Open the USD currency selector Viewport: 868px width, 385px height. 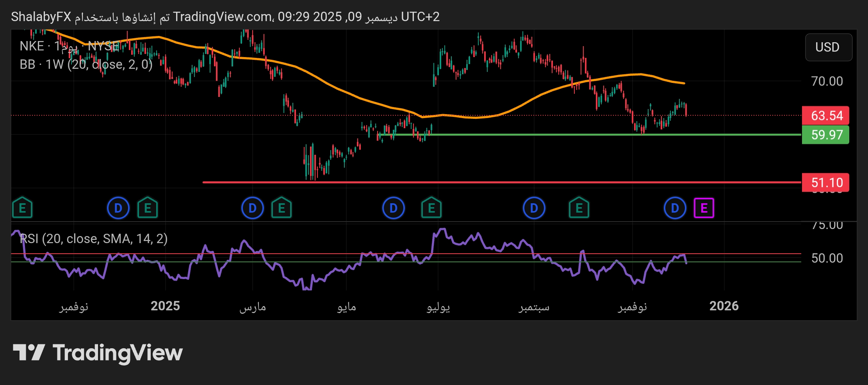click(828, 47)
